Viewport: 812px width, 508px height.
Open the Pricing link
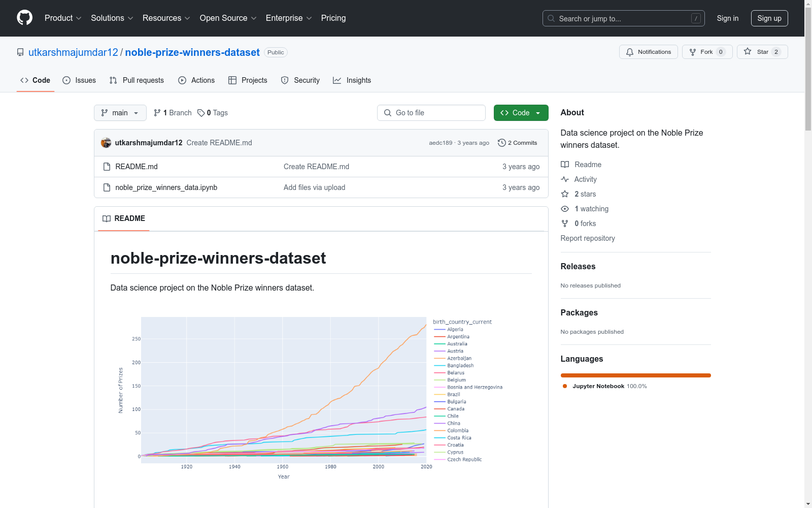click(x=333, y=18)
